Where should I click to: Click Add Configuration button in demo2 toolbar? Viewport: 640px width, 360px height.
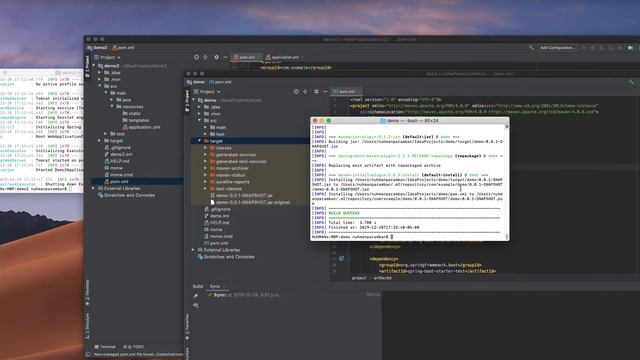[x=558, y=48]
